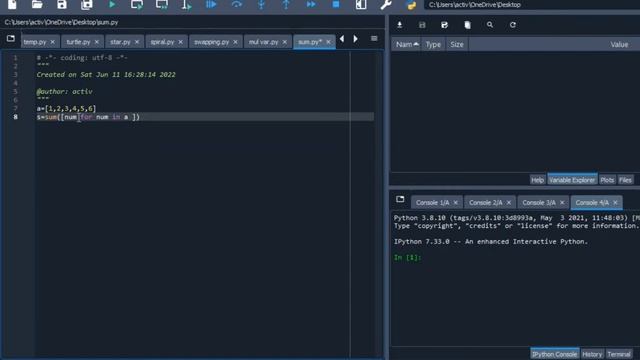Open a file with the folder icon
The image size is (640, 360).
[x=37, y=4]
